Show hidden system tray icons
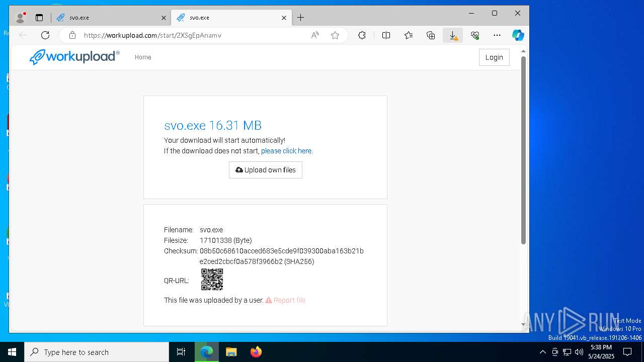644x362 pixels. (x=542, y=352)
